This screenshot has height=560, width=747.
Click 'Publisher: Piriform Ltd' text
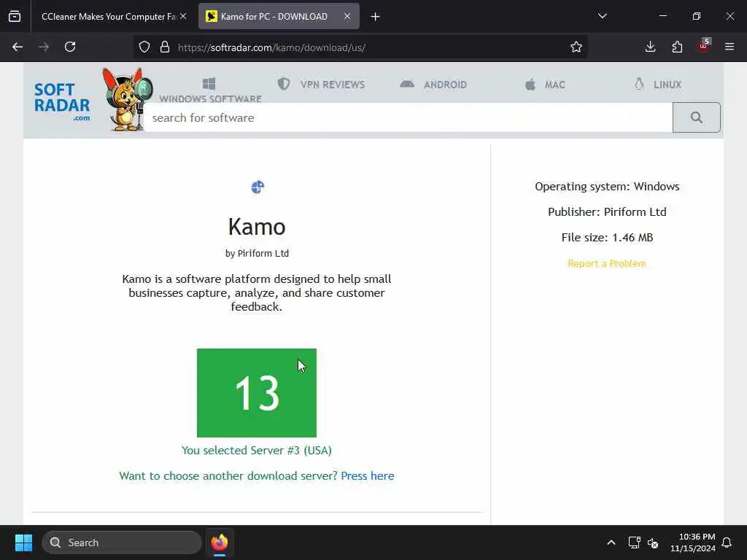pos(607,212)
